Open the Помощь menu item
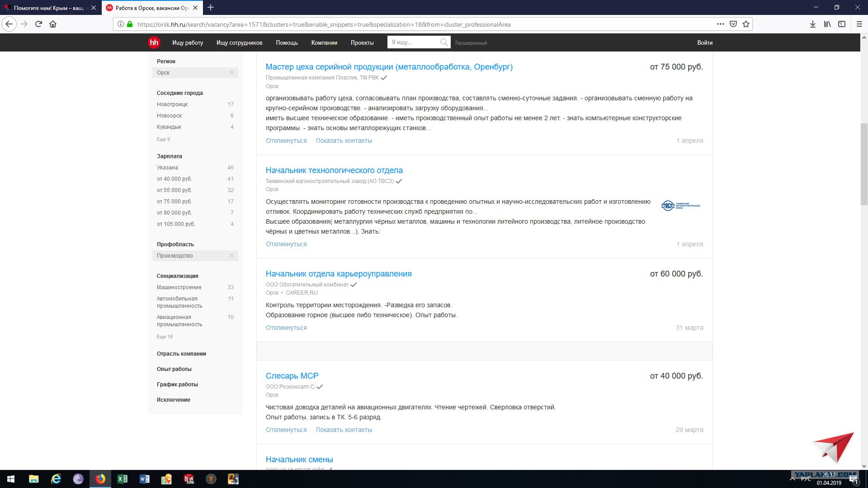 pos(287,42)
